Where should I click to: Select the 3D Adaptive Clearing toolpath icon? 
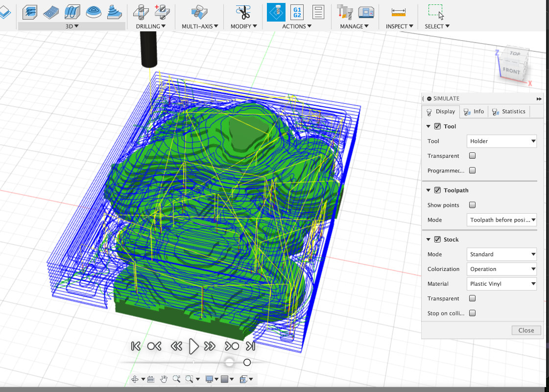[x=30, y=12]
